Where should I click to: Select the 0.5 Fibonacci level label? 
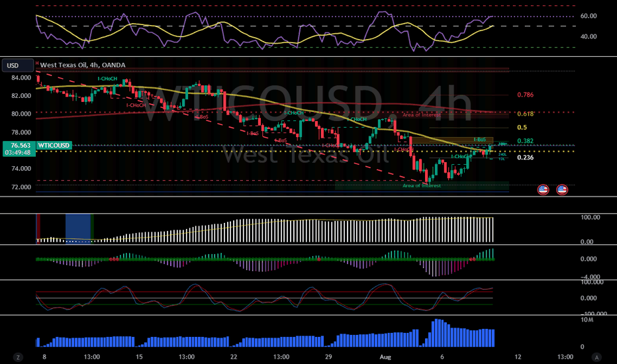pyautogui.click(x=522, y=128)
